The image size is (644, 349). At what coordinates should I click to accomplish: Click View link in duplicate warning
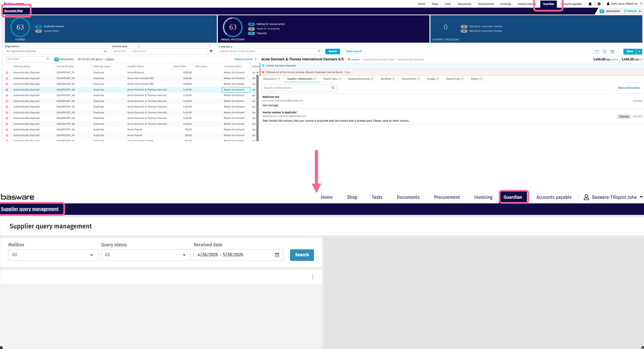pos(347,72)
